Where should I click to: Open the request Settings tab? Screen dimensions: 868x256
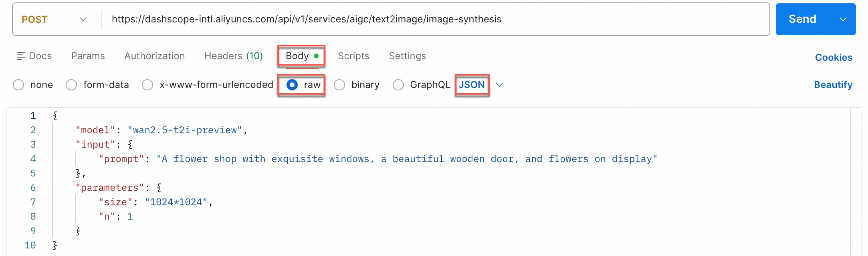pyautogui.click(x=407, y=56)
